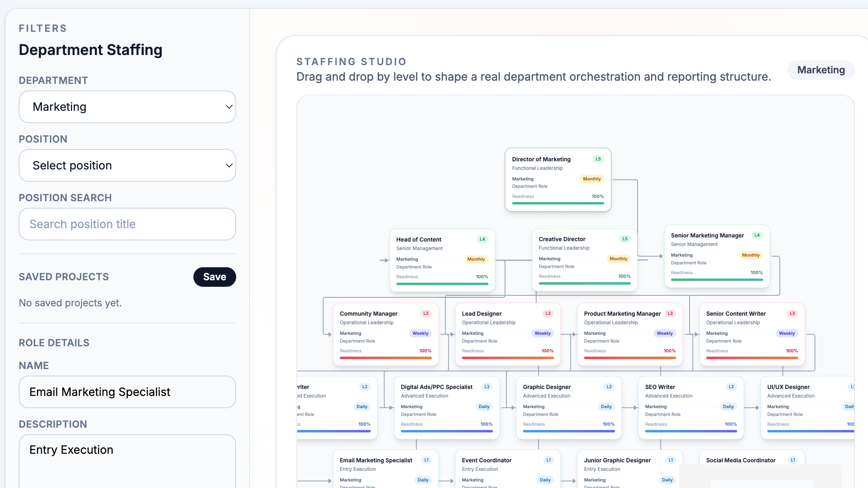Click the L4 badge on Senior Marketing Manager
The height and width of the screenshot is (488, 868).
point(758,235)
